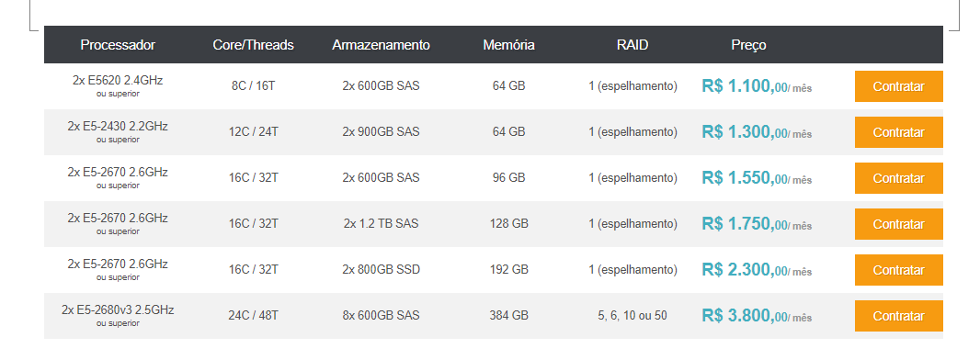
Task: Click the 5, 6, 10 ou 50 RAID cell
Action: click(632, 316)
